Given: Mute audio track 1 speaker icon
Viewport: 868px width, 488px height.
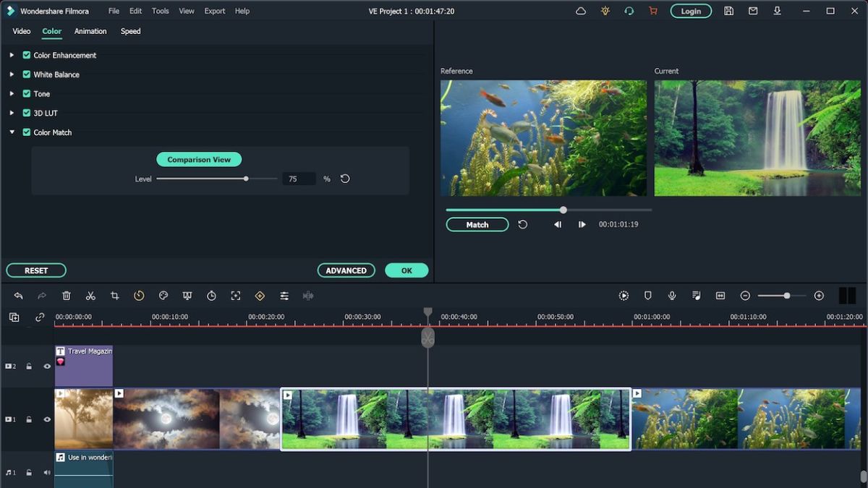Looking at the screenshot, I should (x=47, y=473).
